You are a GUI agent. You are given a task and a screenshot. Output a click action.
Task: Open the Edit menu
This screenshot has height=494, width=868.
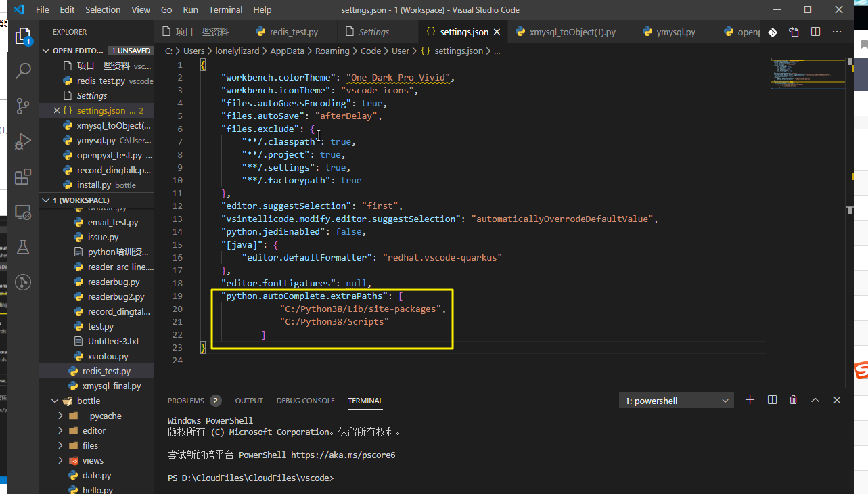pyautogui.click(x=67, y=9)
